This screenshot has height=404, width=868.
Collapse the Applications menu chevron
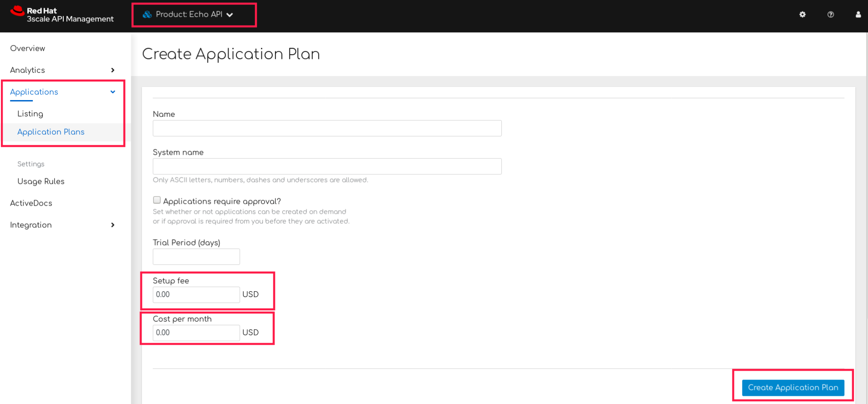[112, 92]
